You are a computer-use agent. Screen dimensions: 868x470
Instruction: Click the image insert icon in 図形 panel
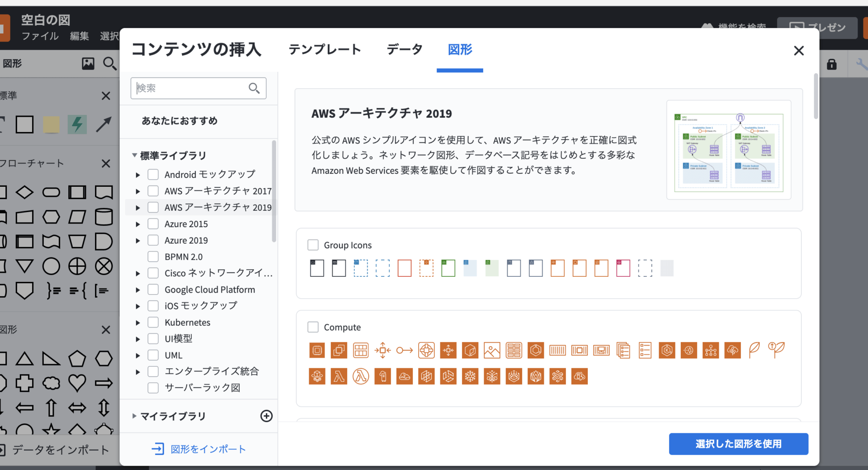(x=88, y=63)
